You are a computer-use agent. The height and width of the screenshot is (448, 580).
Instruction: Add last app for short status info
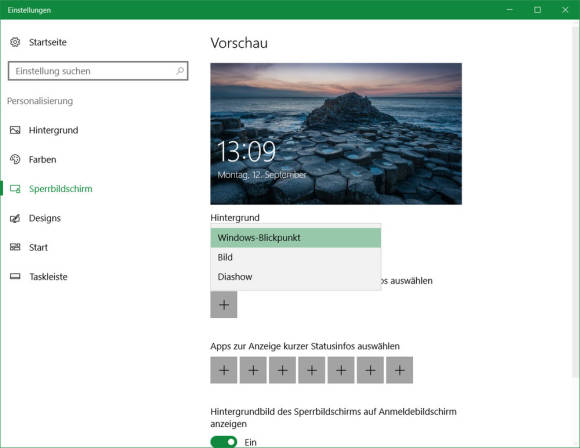coord(399,370)
